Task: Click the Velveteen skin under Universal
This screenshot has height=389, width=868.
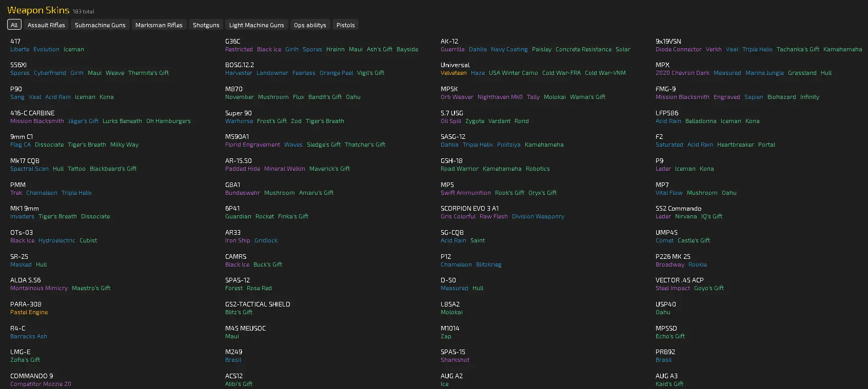Action: (453, 73)
